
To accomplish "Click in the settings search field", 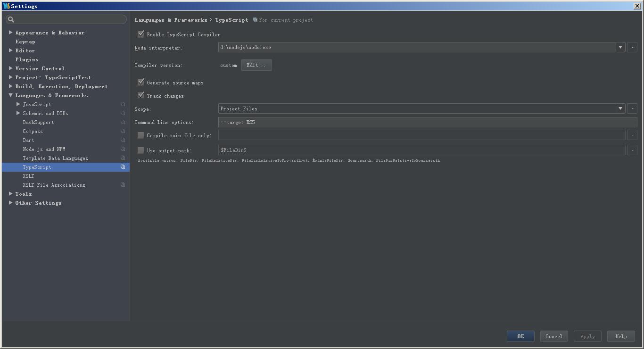I will click(x=66, y=19).
